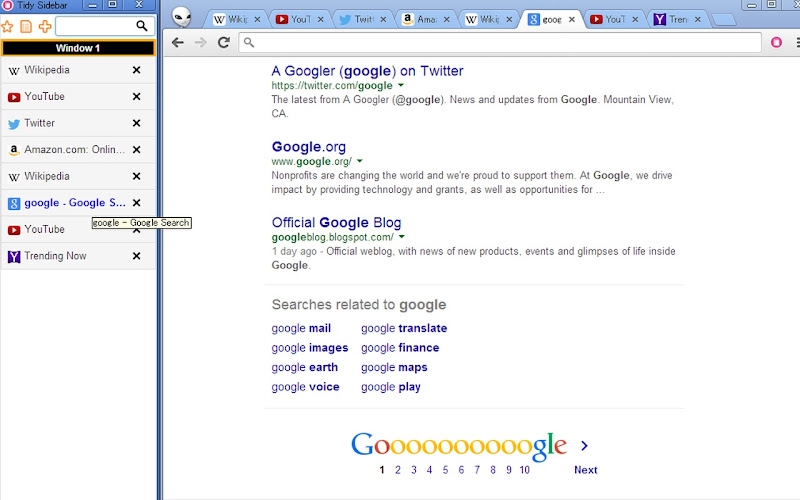Click the browser address bar field
800x500 pixels.
(x=500, y=42)
